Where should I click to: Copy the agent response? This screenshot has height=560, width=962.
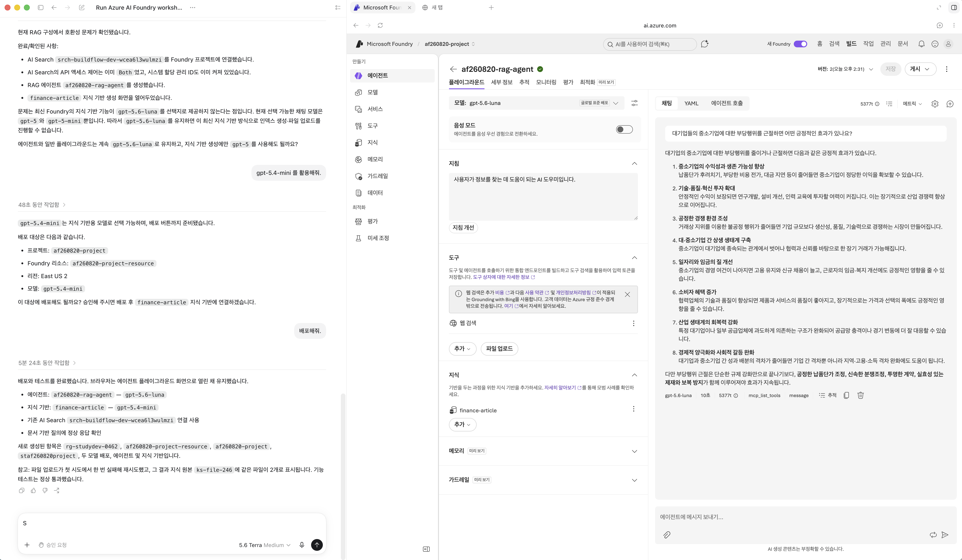846,395
